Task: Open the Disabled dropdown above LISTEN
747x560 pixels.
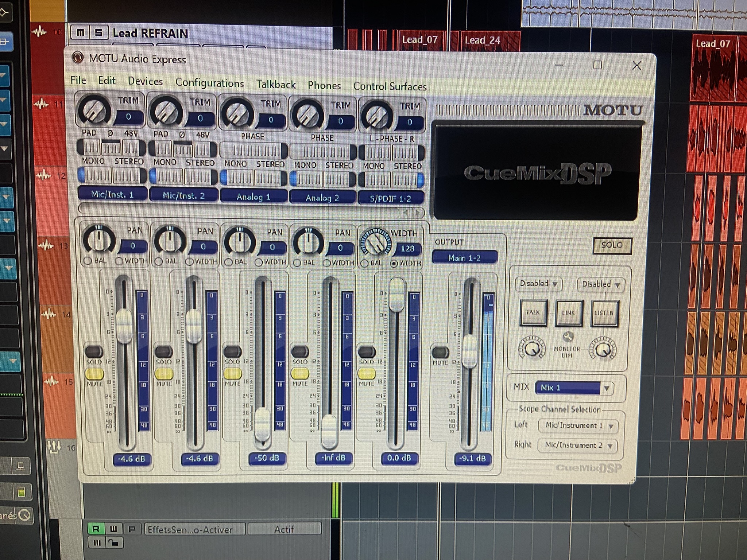Action: point(601,284)
